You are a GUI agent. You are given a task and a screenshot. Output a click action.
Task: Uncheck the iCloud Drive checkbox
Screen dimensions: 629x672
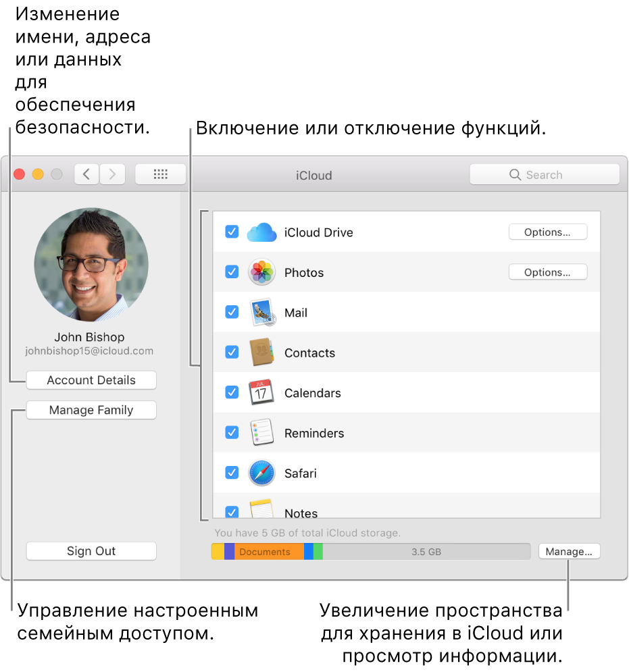coord(232,232)
